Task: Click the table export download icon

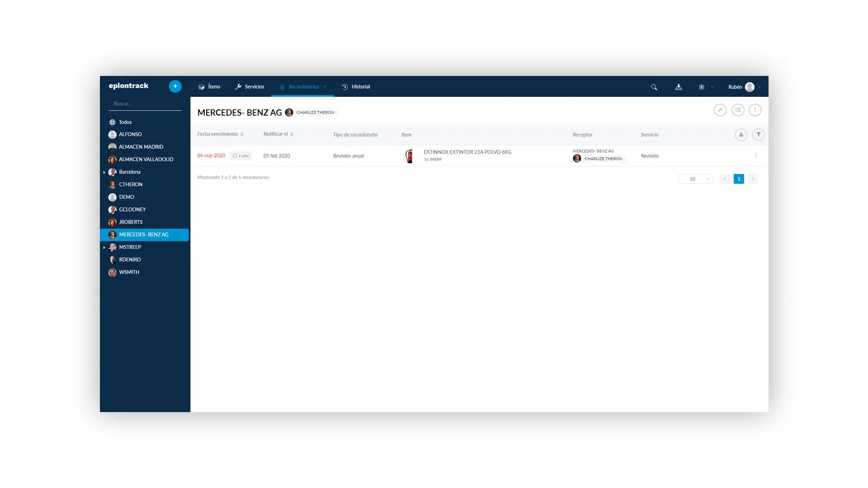Action: click(x=741, y=135)
